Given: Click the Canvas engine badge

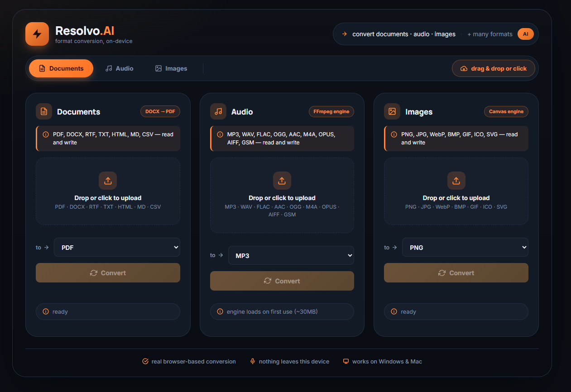Looking at the screenshot, I should coord(506,111).
